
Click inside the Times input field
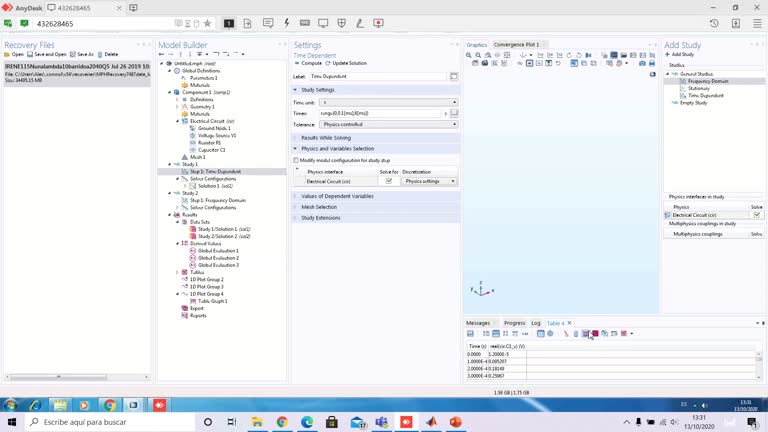pyautogui.click(x=380, y=113)
